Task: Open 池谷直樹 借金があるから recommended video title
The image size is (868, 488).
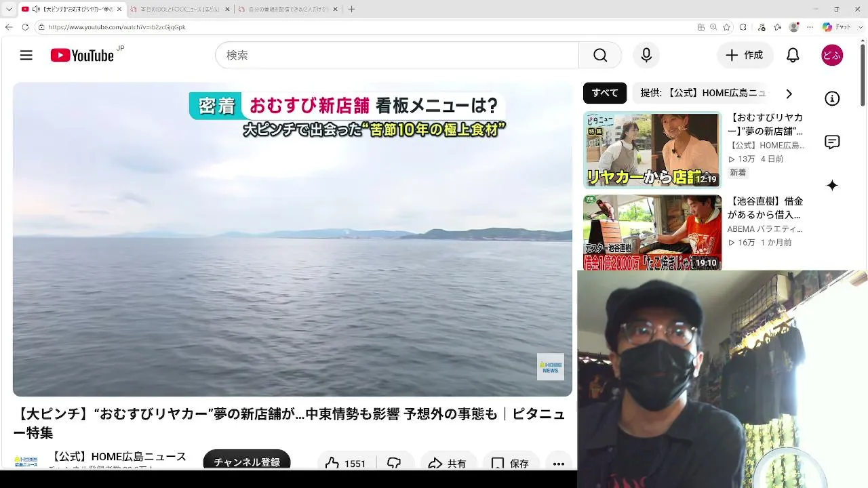Action: point(766,208)
